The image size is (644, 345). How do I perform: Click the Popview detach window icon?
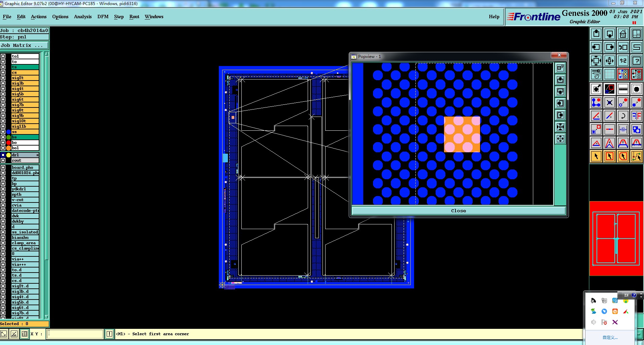click(x=560, y=68)
